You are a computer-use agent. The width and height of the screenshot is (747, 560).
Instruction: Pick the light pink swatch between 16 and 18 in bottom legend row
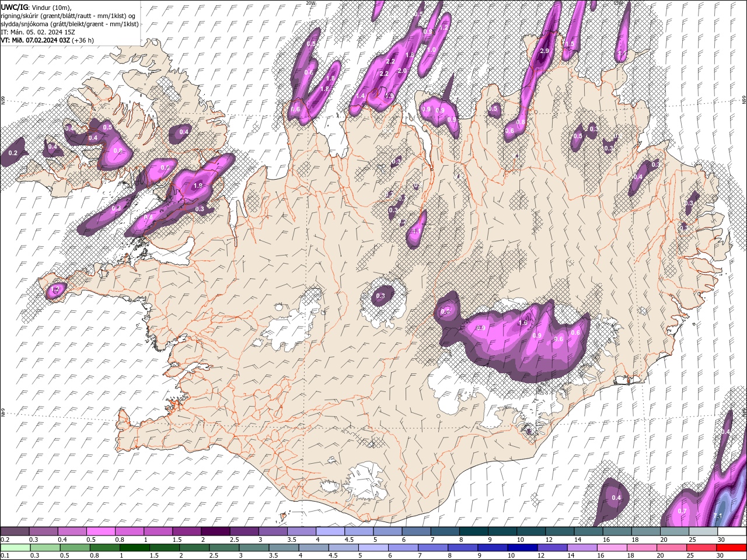tap(612, 547)
